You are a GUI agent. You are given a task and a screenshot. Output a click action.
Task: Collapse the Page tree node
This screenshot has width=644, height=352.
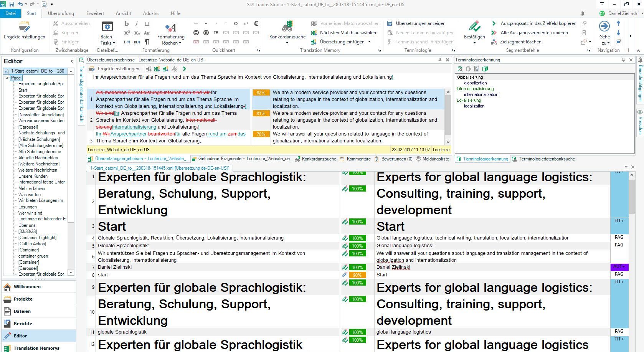click(7, 78)
